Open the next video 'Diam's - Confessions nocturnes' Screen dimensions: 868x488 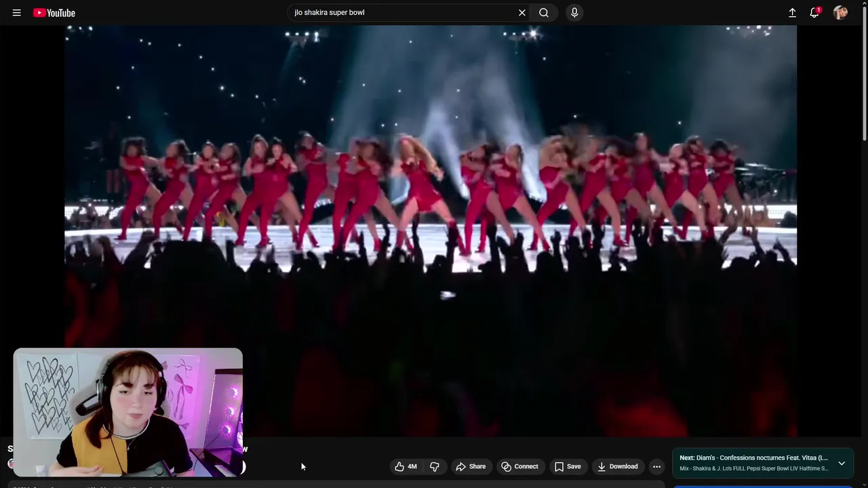point(753,458)
